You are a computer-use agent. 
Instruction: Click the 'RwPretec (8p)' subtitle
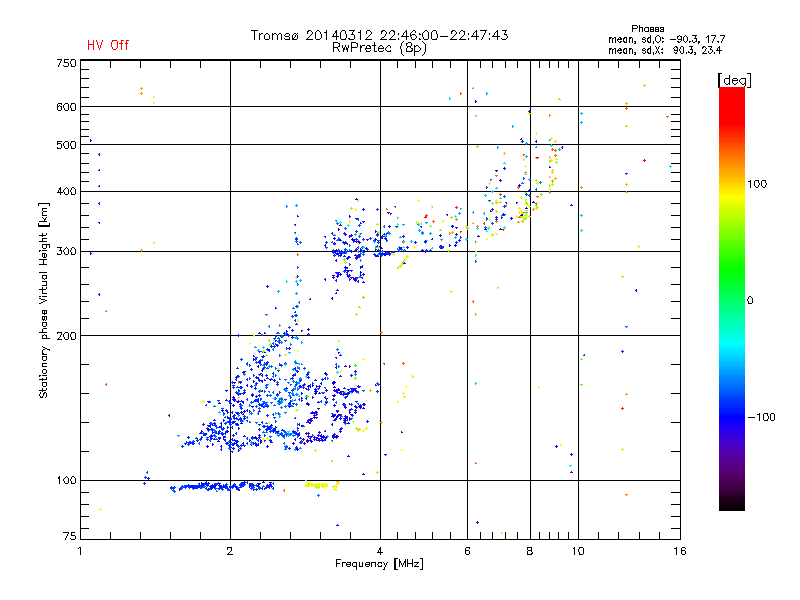click(379, 48)
